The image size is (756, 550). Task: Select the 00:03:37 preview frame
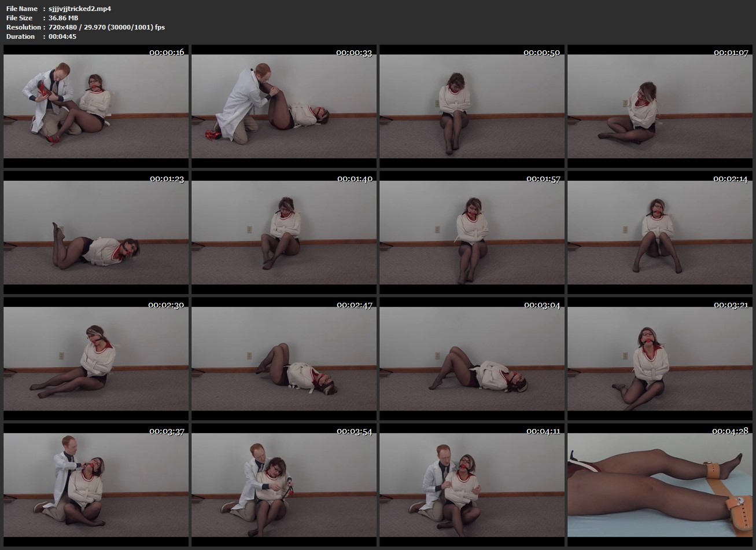pos(96,485)
